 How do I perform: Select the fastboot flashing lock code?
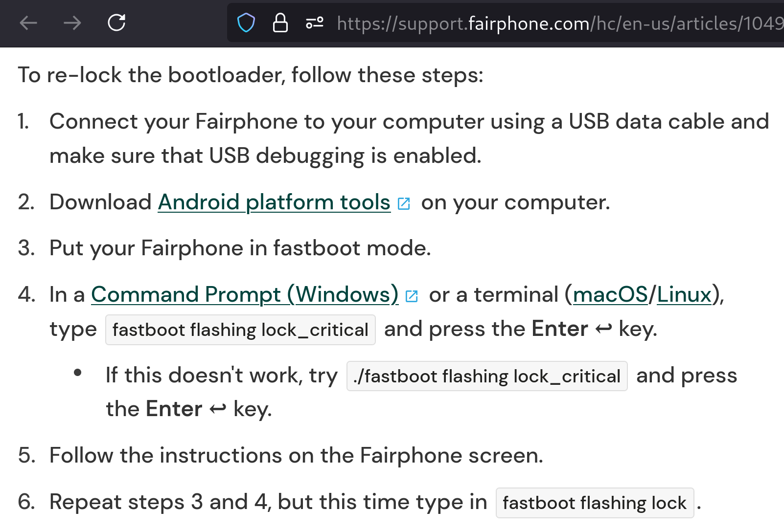[x=595, y=503]
